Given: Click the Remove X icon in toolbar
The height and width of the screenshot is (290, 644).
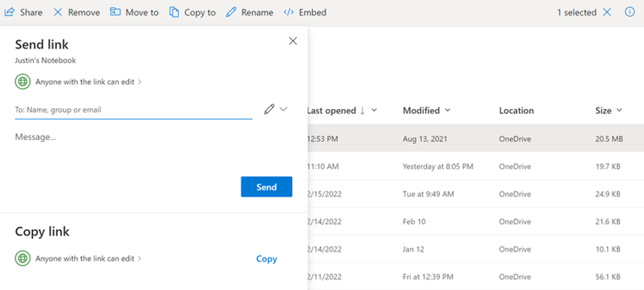Looking at the screenshot, I should (x=58, y=12).
